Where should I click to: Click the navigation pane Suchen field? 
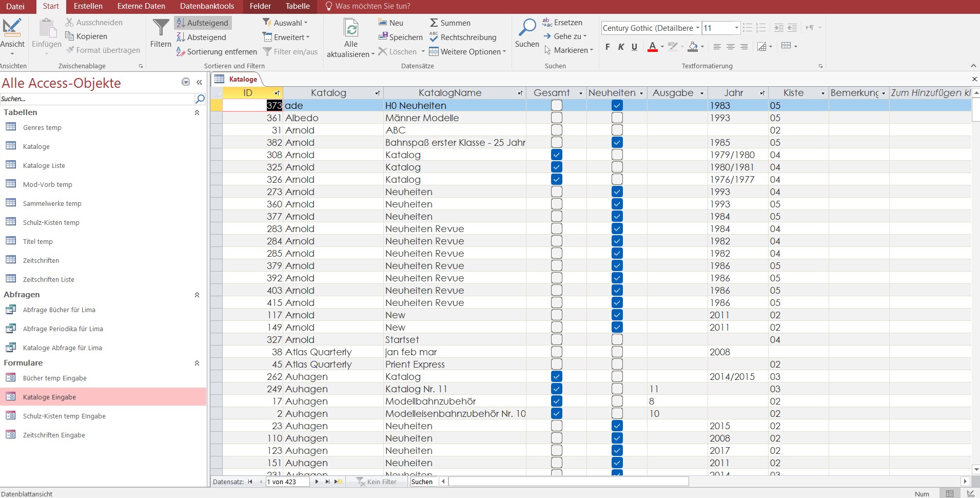pyautogui.click(x=97, y=99)
